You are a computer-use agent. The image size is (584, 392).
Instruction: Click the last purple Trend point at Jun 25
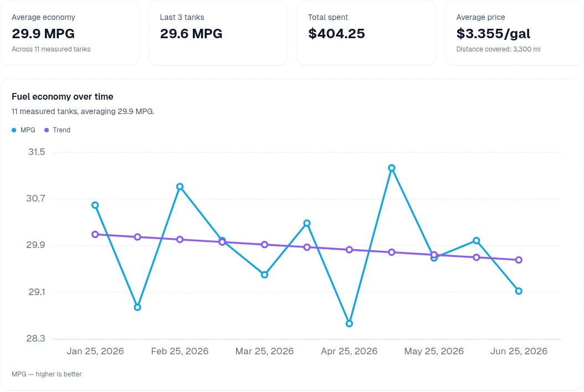point(519,260)
